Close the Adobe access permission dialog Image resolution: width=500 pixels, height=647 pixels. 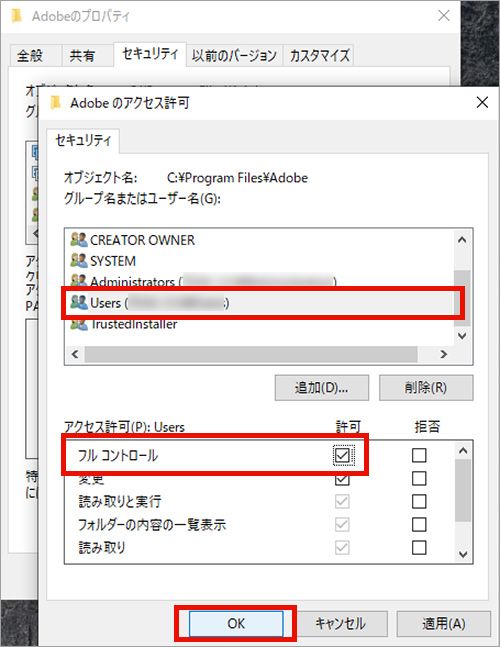(482, 102)
